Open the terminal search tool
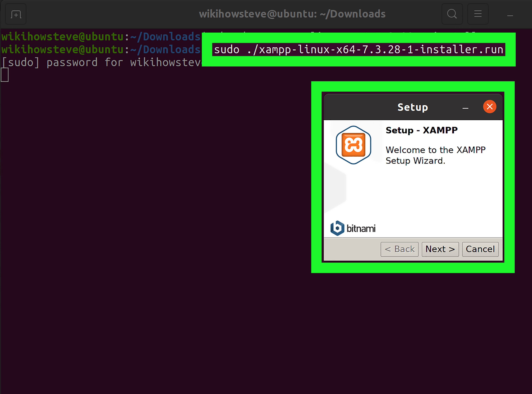532x394 pixels. point(452,14)
